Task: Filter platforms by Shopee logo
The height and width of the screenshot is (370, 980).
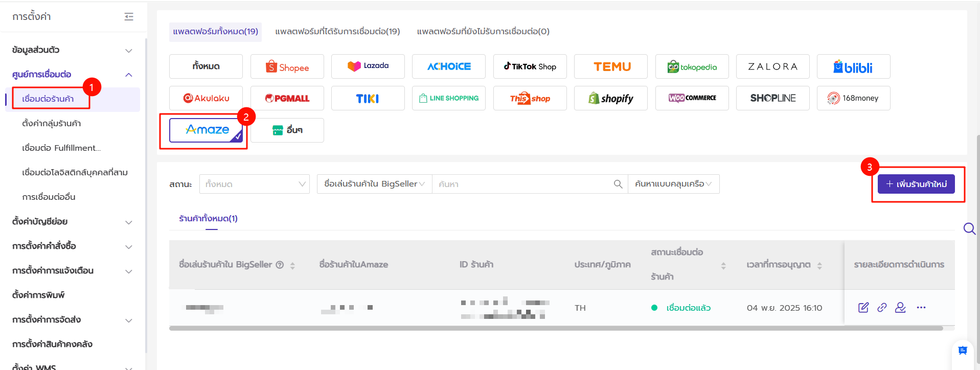Action: click(287, 67)
